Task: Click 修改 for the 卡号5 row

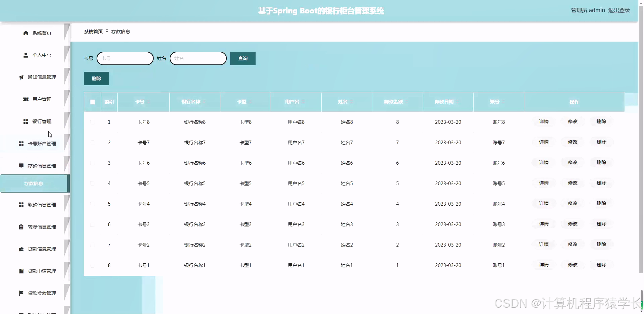Action: tap(573, 183)
